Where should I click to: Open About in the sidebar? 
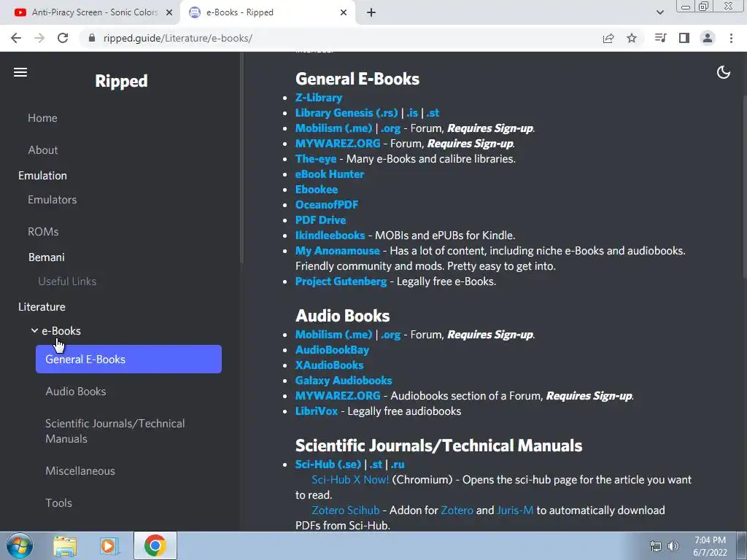tap(43, 150)
